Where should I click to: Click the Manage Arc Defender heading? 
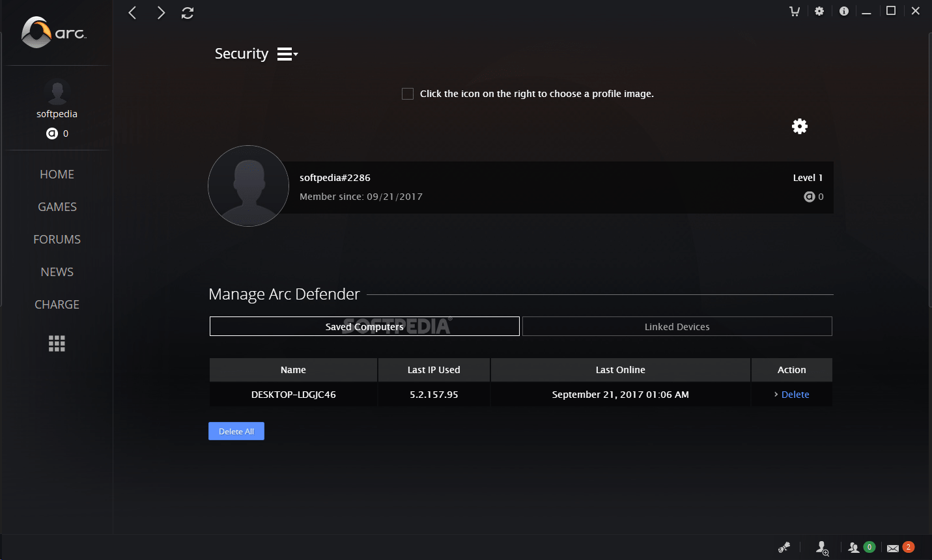click(284, 294)
